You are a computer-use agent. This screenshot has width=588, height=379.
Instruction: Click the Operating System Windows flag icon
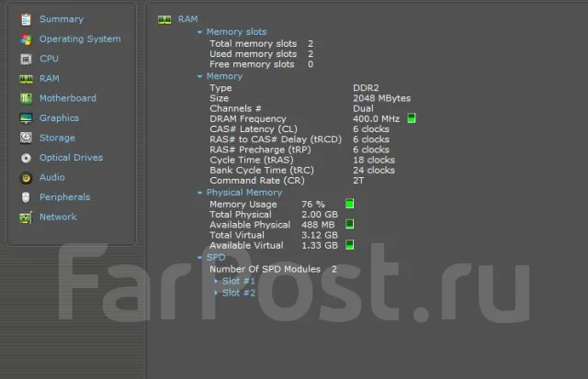(x=26, y=39)
